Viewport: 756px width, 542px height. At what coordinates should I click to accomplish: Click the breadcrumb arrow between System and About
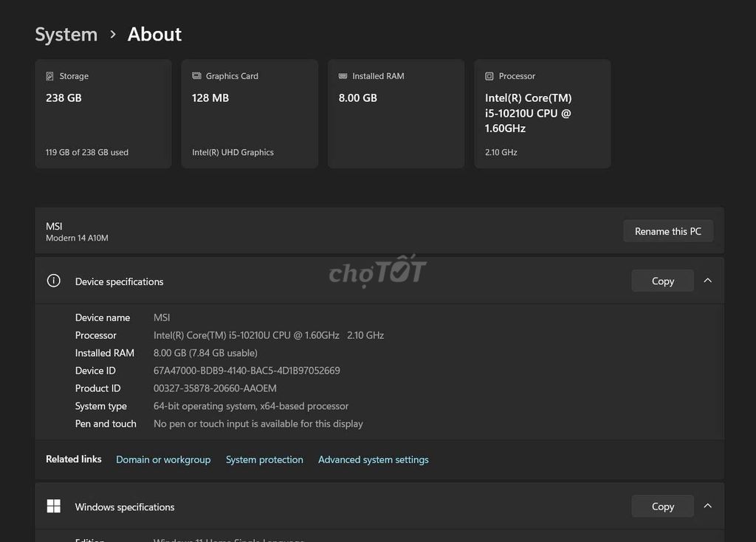tap(113, 34)
